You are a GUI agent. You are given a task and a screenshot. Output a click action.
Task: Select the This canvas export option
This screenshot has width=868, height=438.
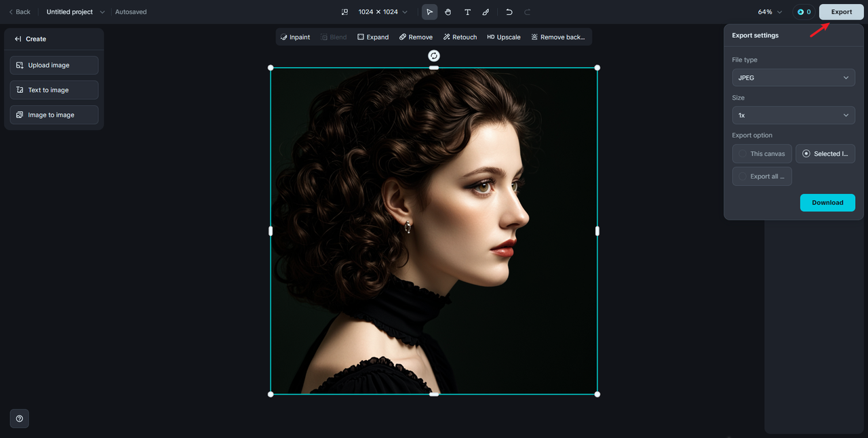pos(762,154)
